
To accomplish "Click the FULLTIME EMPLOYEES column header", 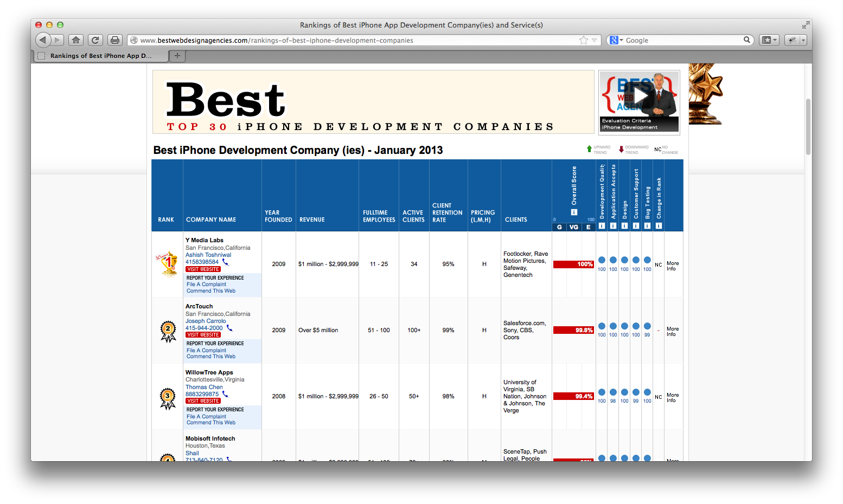I will click(x=379, y=216).
